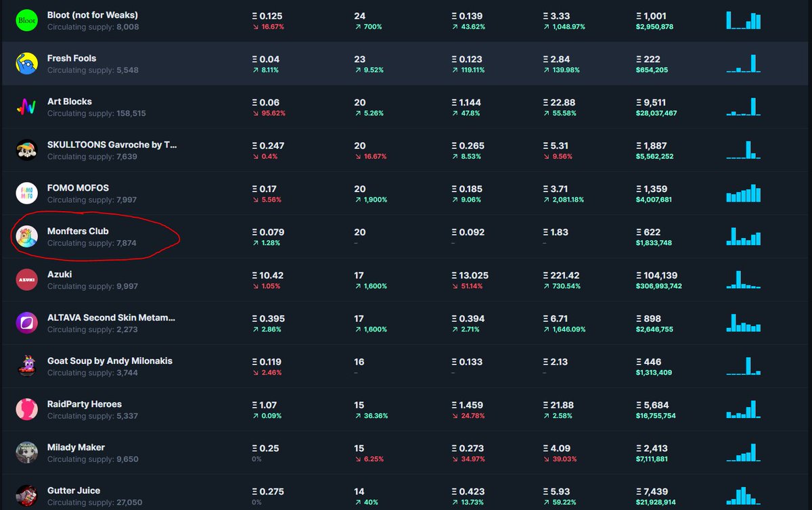View the Bloot sales sparkline chart
This screenshot has height=510, width=812.
click(744, 20)
